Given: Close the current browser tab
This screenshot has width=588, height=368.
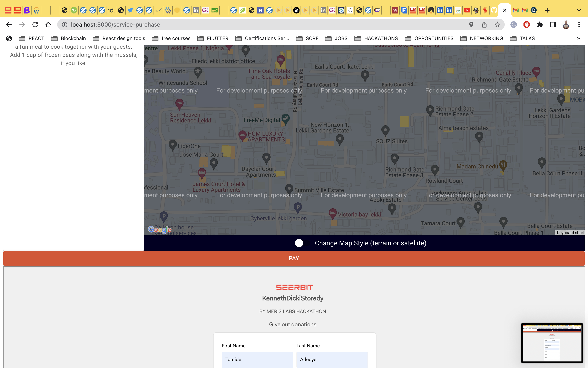Looking at the screenshot, I should tap(505, 10).
